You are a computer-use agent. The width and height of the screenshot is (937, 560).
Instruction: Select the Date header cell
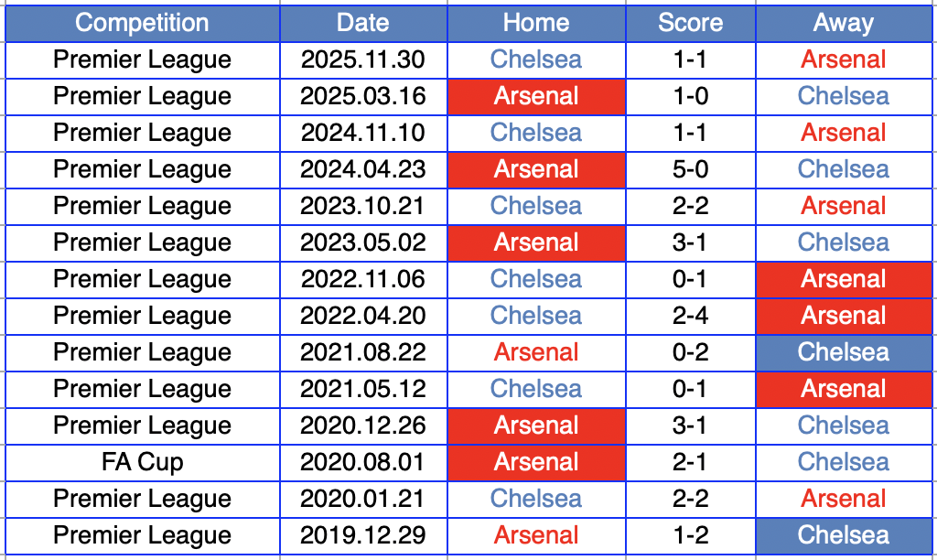pyautogui.click(x=363, y=23)
